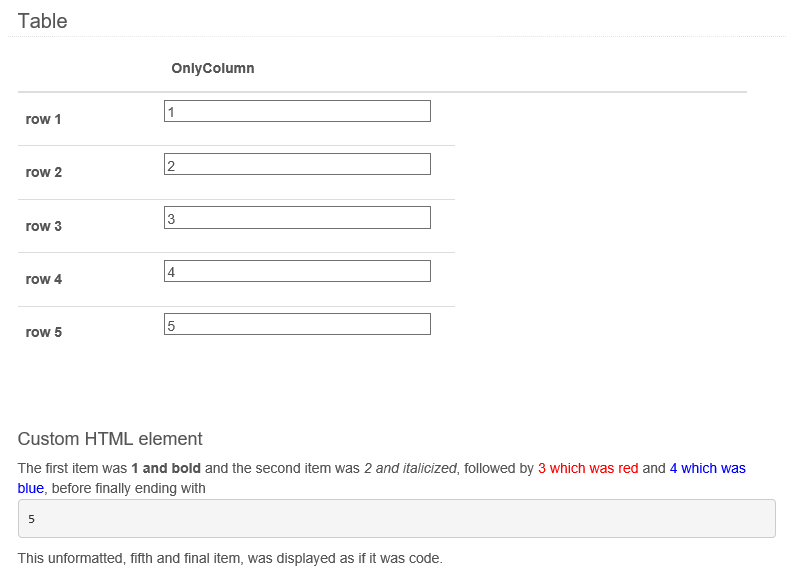Image resolution: width=792 pixels, height=578 pixels.
Task: Click the OnlyColumn column header
Action: point(213,69)
